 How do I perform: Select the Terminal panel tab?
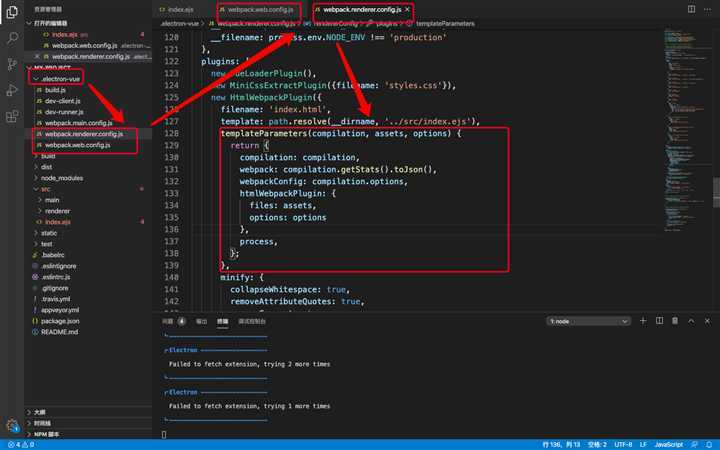(223, 321)
